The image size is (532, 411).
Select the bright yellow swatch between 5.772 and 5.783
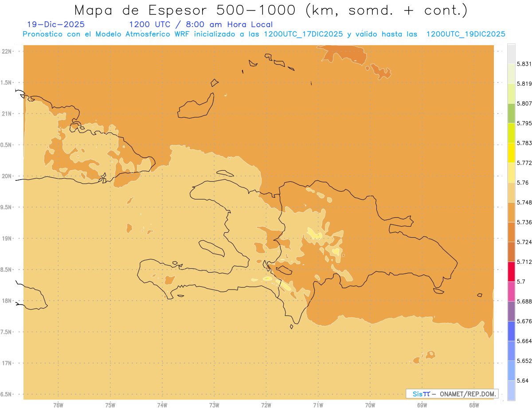(511, 153)
